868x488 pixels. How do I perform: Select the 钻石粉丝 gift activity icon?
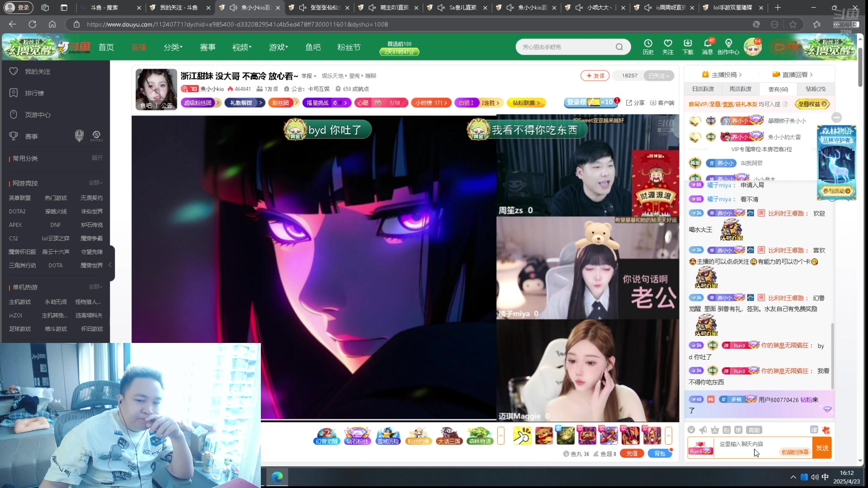click(357, 436)
